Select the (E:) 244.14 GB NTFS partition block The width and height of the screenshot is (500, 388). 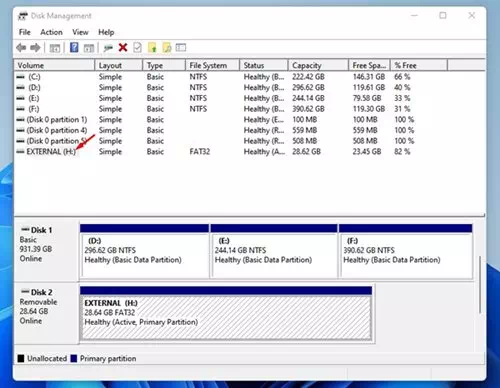(274, 251)
